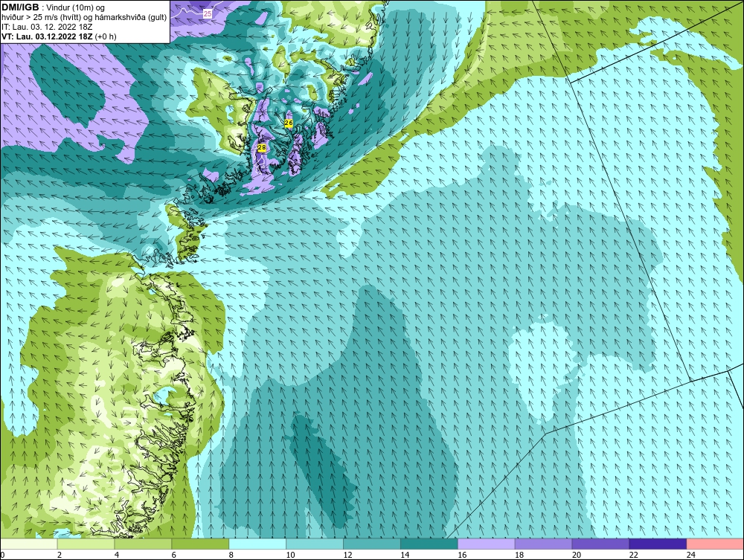
Task: Select the 12–14 m/s teal legend swatch
Action: point(371,544)
